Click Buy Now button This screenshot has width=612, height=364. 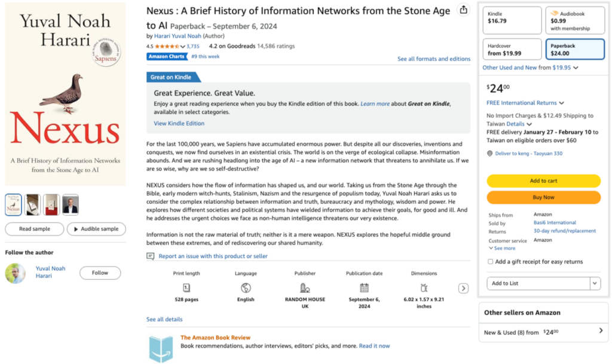tap(543, 197)
